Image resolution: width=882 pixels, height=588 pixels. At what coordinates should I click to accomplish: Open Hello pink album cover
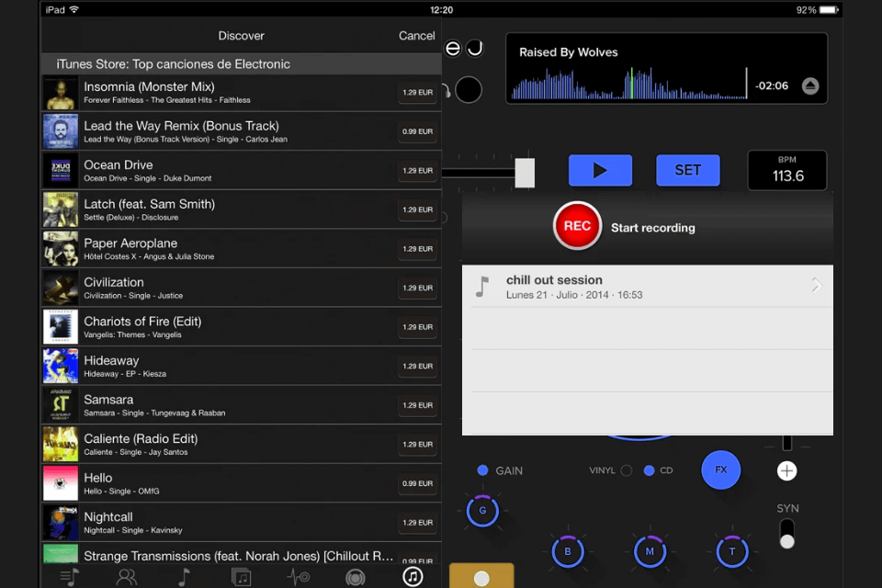tap(61, 483)
